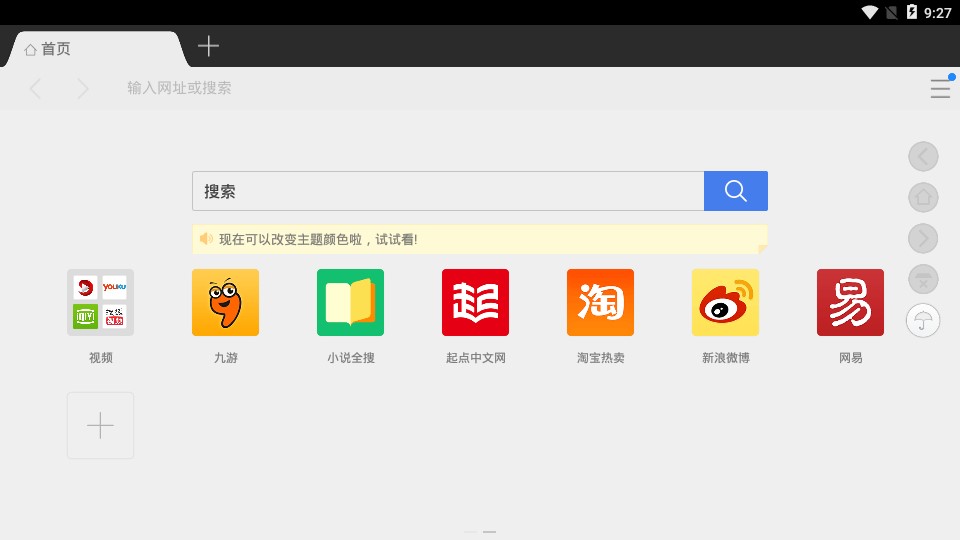Click the 搜索 search input field
This screenshot has width=960, height=540.
pyautogui.click(x=447, y=191)
